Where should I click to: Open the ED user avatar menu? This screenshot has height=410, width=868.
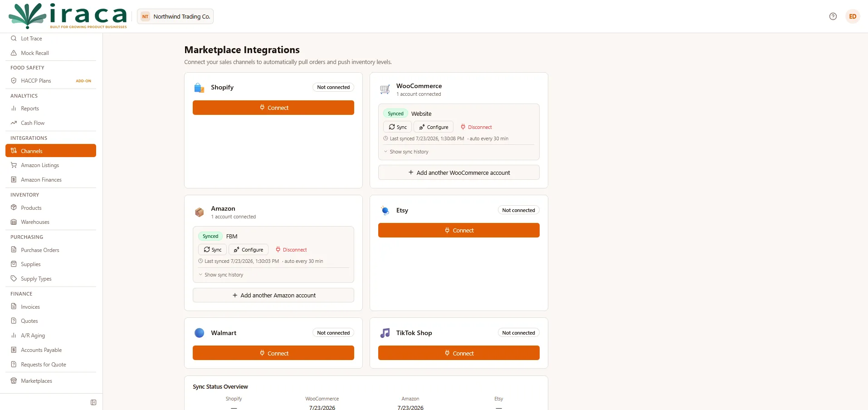point(853,16)
